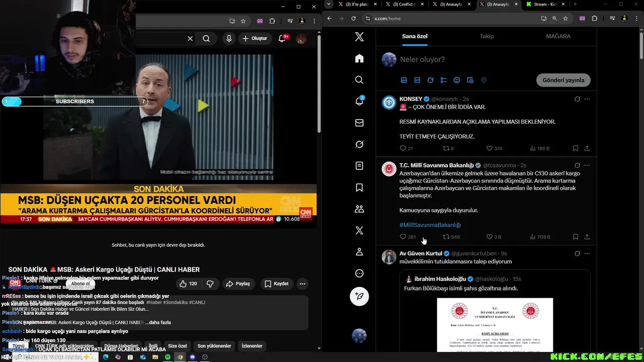The height and width of the screenshot is (362, 644).
Task: Clear the YouTube search box with X
Action: (190, 38)
